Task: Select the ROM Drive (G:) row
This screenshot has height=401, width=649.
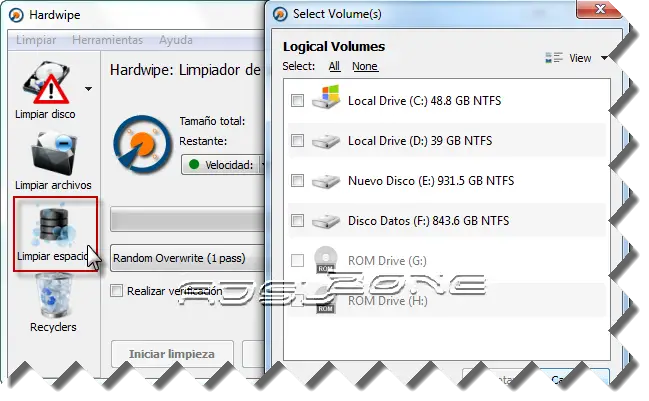Action: point(447,261)
